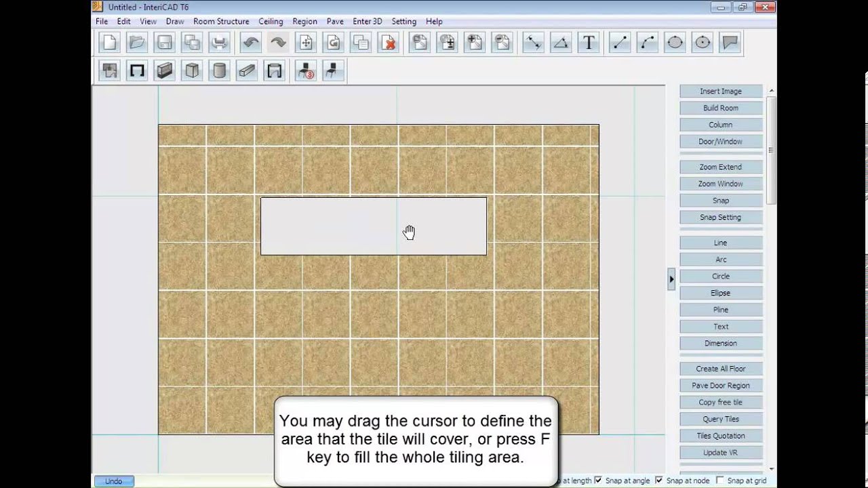The height and width of the screenshot is (488, 868).
Task: Toggle the Snap at angle checkbox
Action: pos(598,481)
